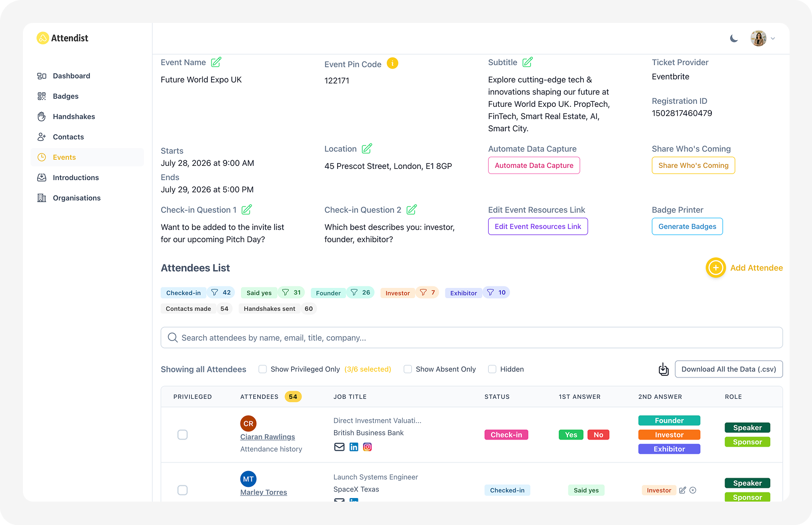
Task: Click Generate Badges button
Action: (687, 226)
